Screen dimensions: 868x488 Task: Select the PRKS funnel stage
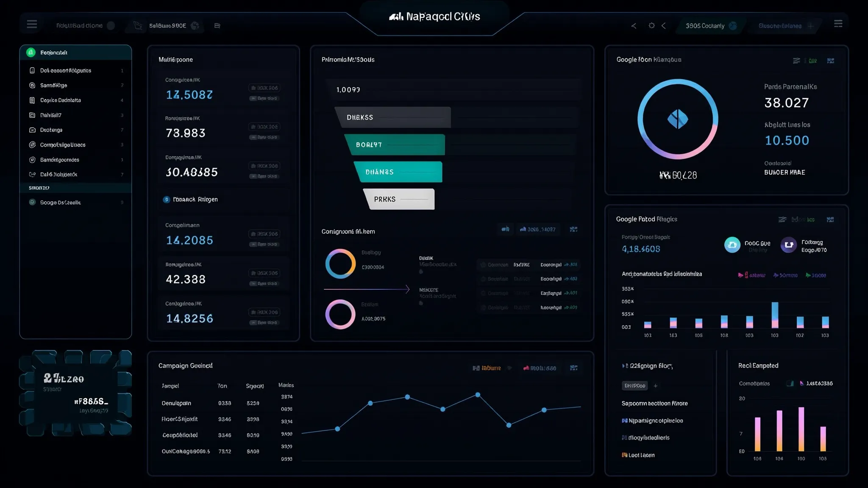[399, 199]
